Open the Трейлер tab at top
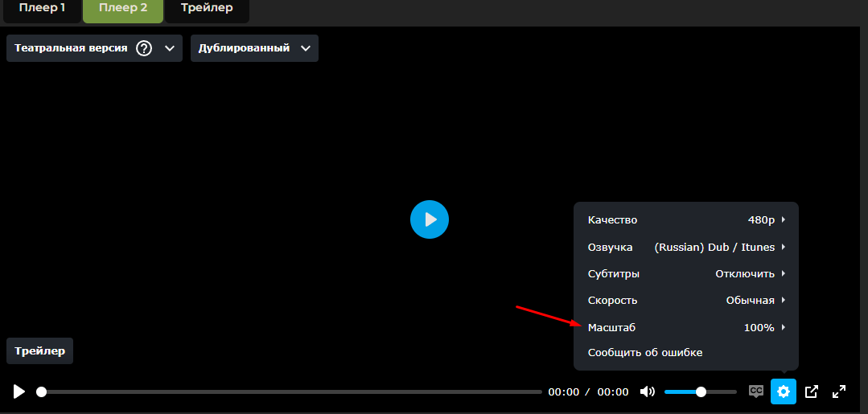Viewport: 868px width, 414px height. pyautogui.click(x=207, y=10)
